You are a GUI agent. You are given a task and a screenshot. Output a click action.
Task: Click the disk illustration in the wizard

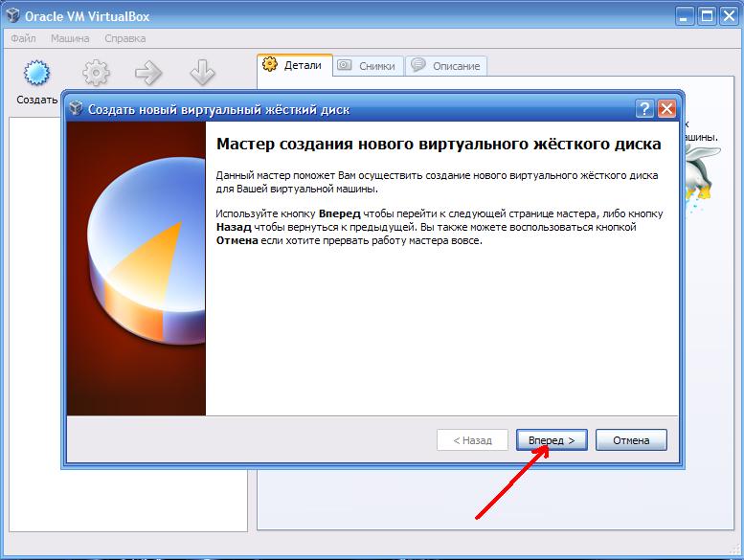pos(136,268)
